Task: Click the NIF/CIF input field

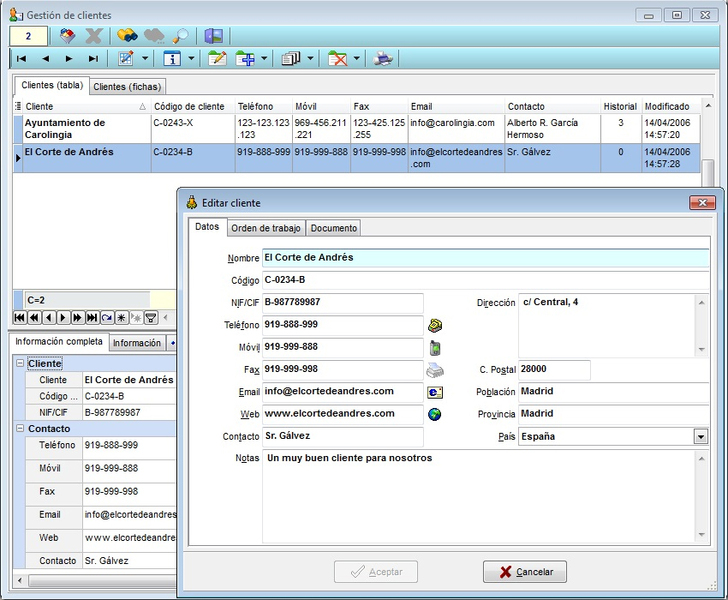Action: [x=343, y=302]
